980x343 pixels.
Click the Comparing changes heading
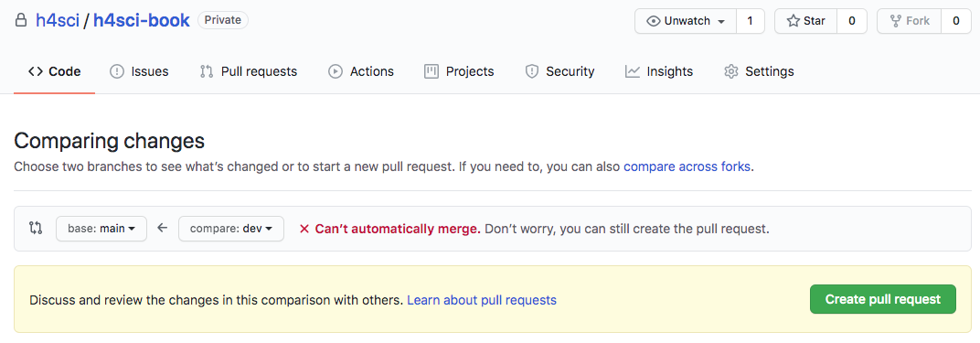(110, 141)
